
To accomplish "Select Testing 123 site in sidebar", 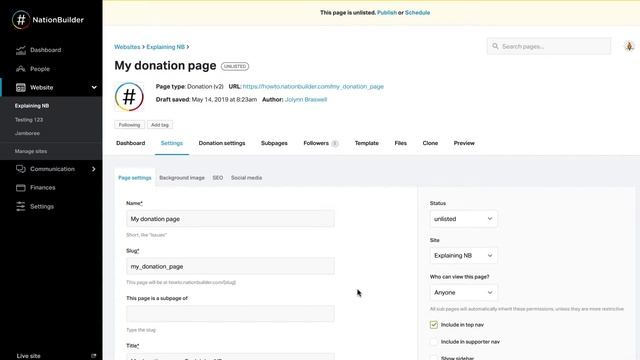I will coord(29,120).
